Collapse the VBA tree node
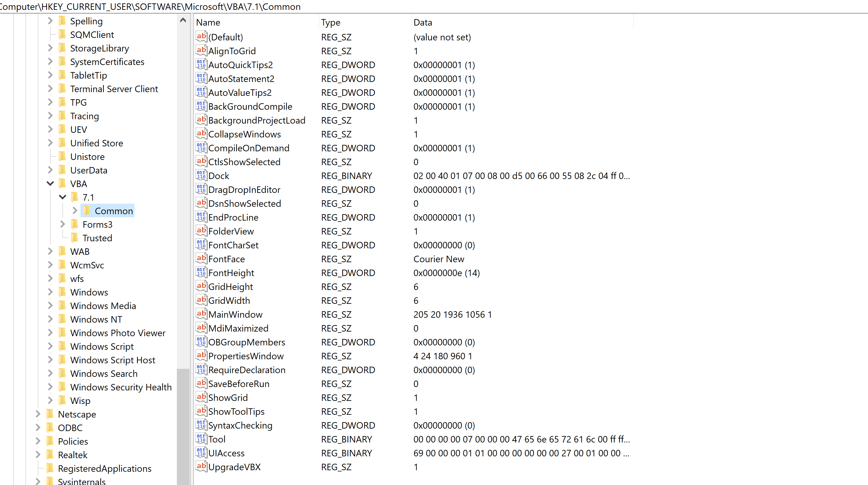This screenshot has width=868, height=485. (50, 184)
